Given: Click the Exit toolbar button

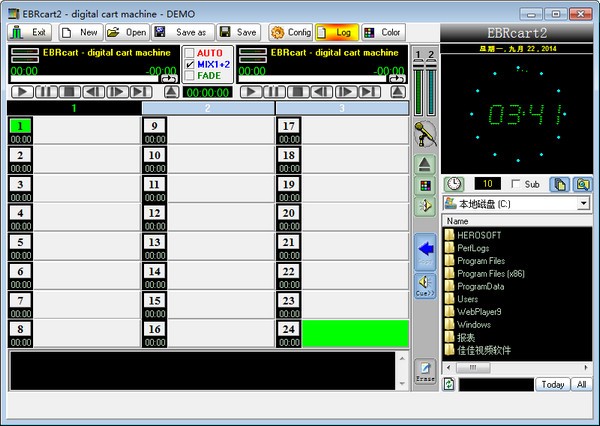Looking at the screenshot, I should pyautogui.click(x=30, y=33).
